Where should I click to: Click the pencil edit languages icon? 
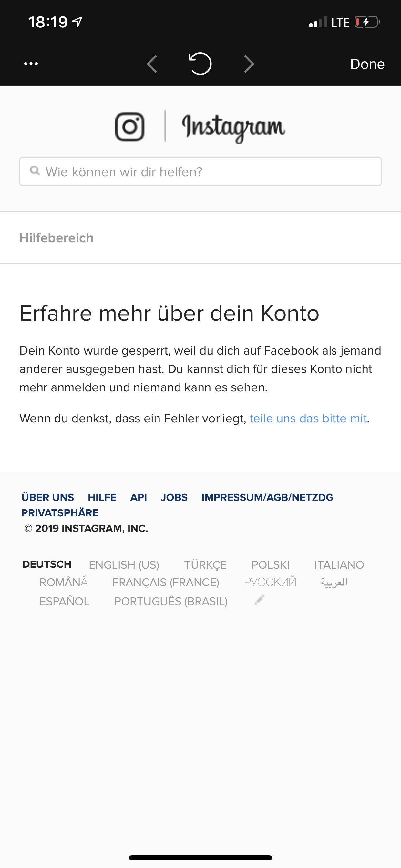click(x=260, y=600)
